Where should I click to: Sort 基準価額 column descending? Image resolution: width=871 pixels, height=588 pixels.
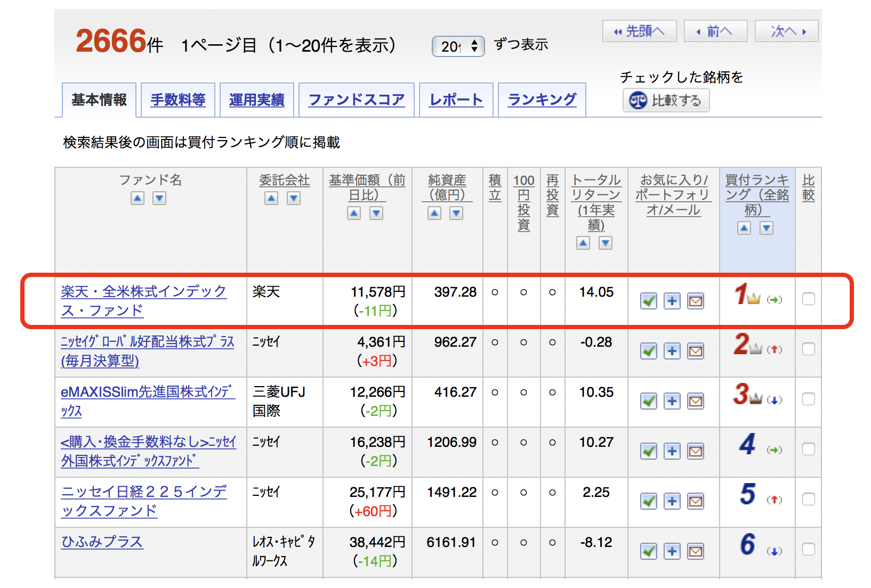(x=376, y=213)
